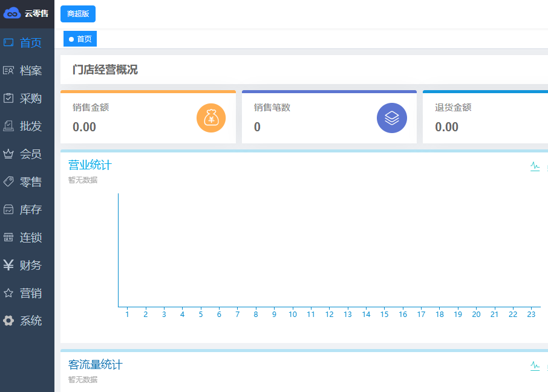Open the 连锁 chain store icon
548x392 pixels.
pyautogui.click(x=8, y=238)
